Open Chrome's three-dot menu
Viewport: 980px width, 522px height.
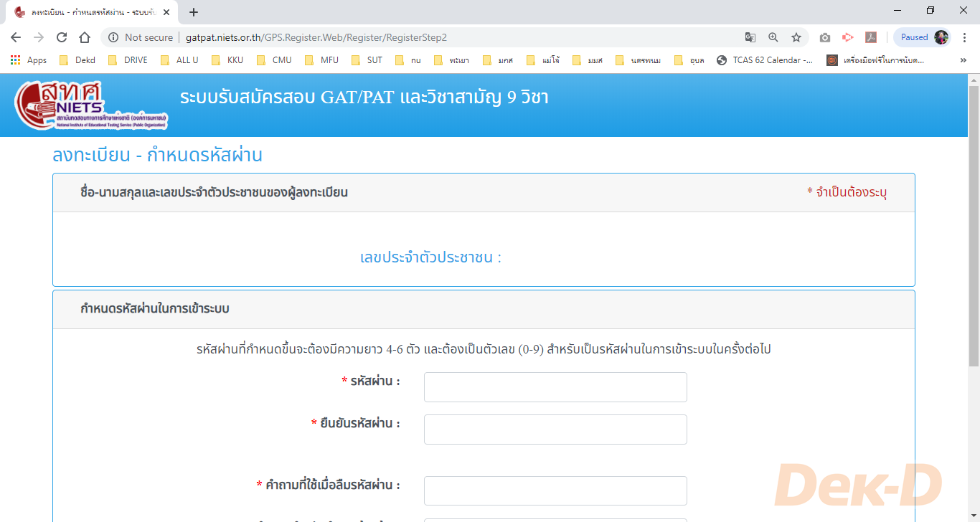[x=964, y=37]
